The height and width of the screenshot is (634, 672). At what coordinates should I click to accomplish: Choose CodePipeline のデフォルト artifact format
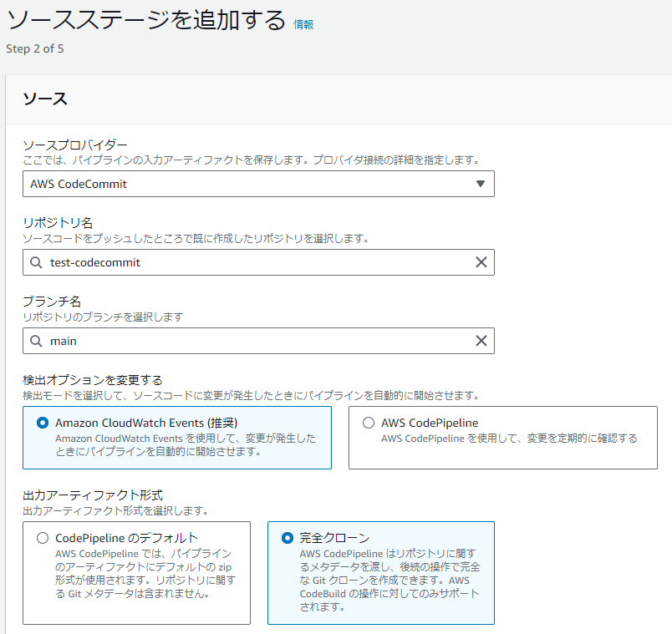pyautogui.click(x=43, y=538)
